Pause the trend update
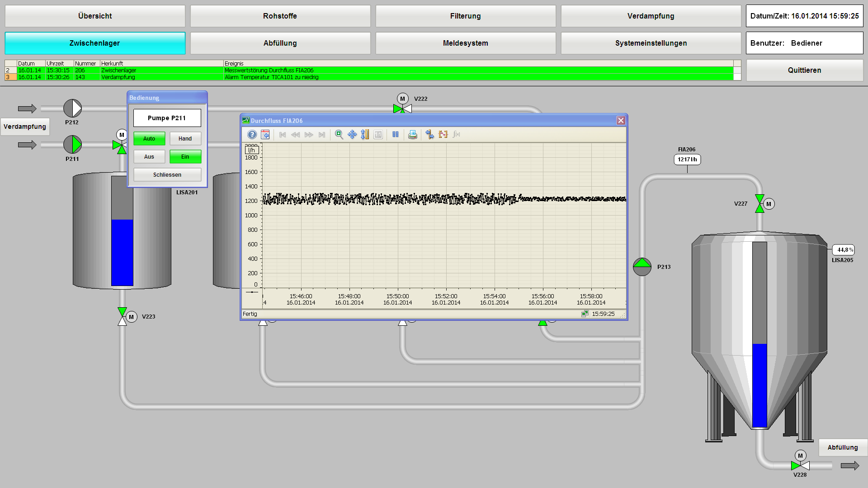868x488 pixels. 396,135
